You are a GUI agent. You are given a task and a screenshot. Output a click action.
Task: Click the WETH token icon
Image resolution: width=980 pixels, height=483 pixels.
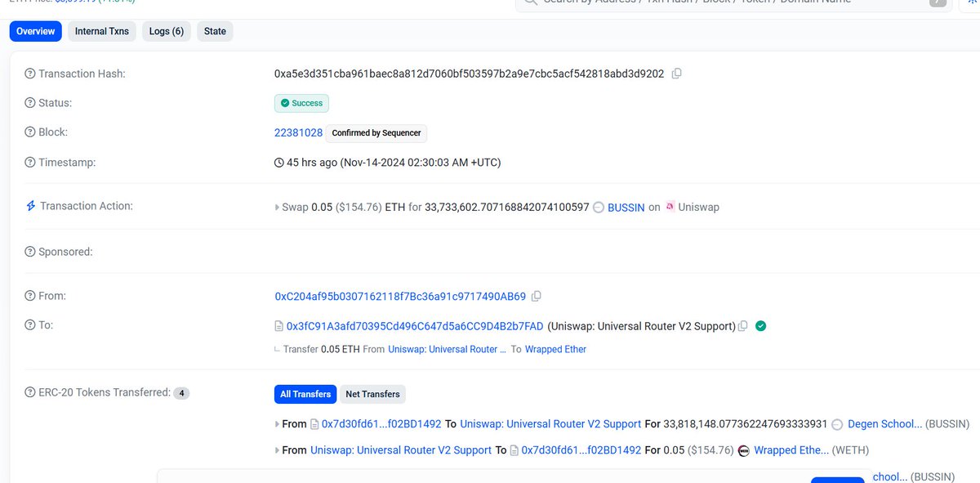[743, 450]
